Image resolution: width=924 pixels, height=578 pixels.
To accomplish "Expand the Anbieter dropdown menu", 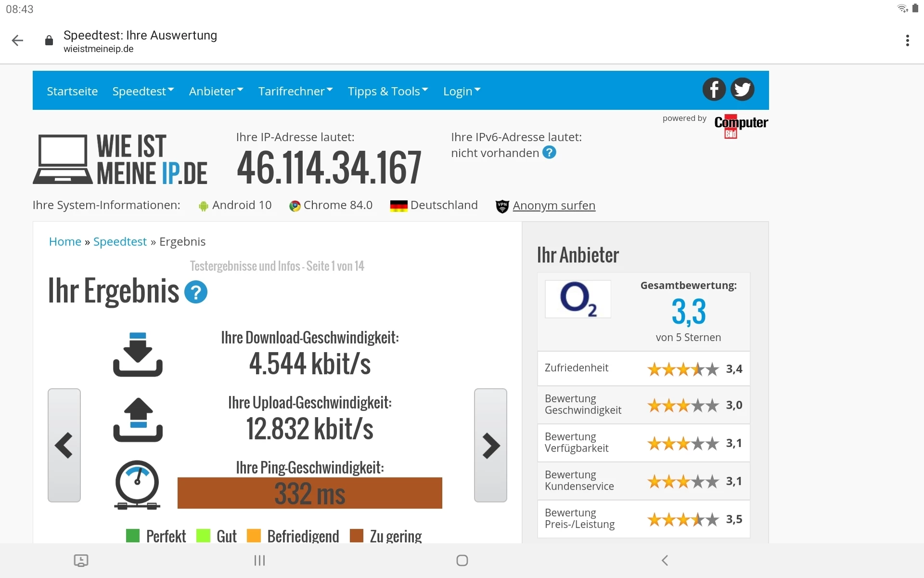I will pyautogui.click(x=216, y=91).
